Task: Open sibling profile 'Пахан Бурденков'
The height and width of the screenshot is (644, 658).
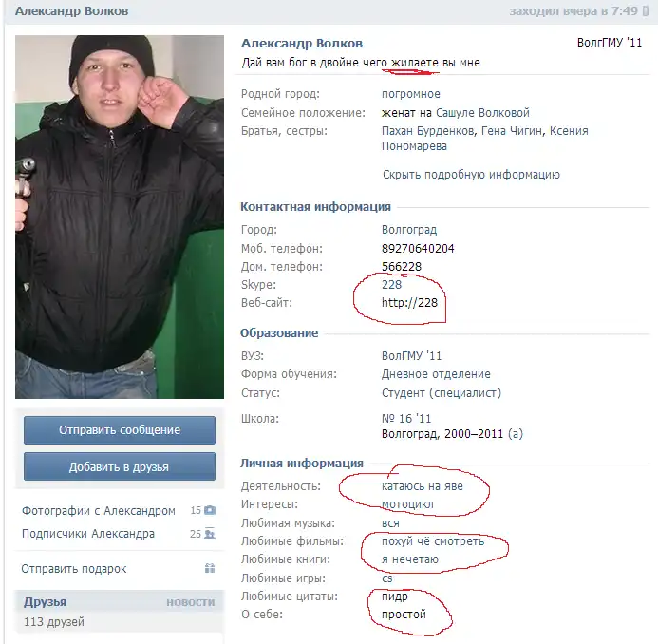Action: coord(428,131)
